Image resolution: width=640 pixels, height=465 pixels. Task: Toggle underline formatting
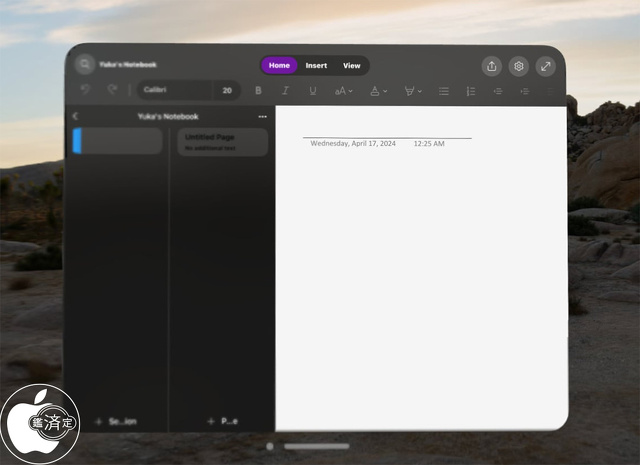coord(312,91)
